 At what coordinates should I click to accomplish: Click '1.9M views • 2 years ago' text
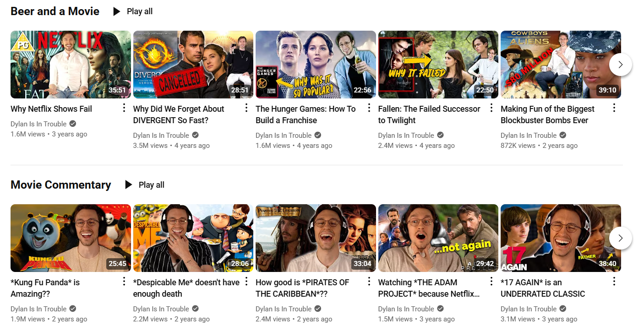[49, 319]
